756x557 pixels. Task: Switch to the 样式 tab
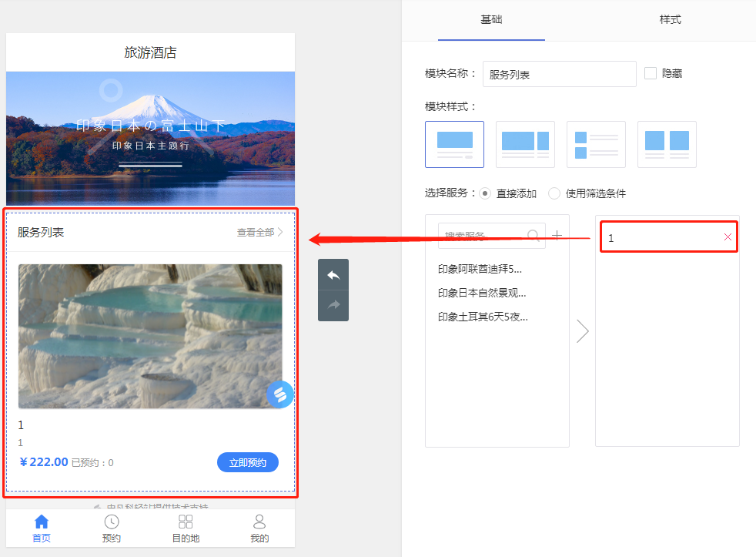[x=670, y=20]
